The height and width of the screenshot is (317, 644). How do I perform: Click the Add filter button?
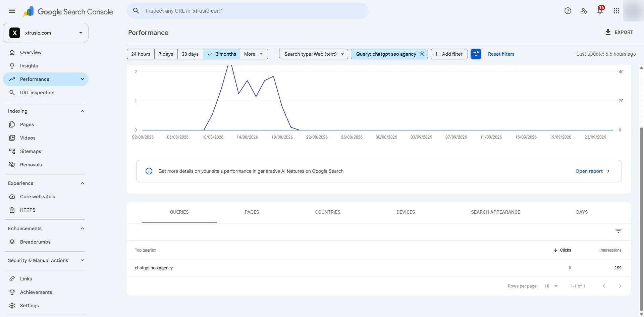pos(449,54)
